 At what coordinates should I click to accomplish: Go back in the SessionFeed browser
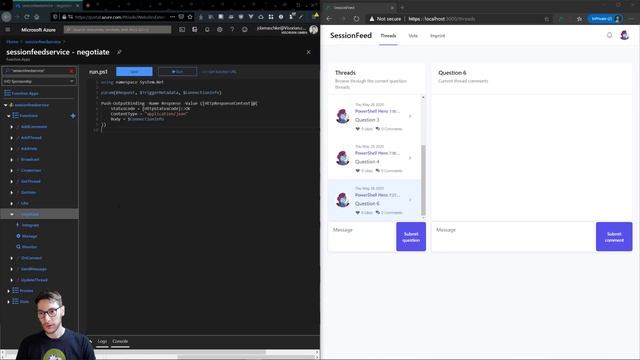tap(329, 19)
